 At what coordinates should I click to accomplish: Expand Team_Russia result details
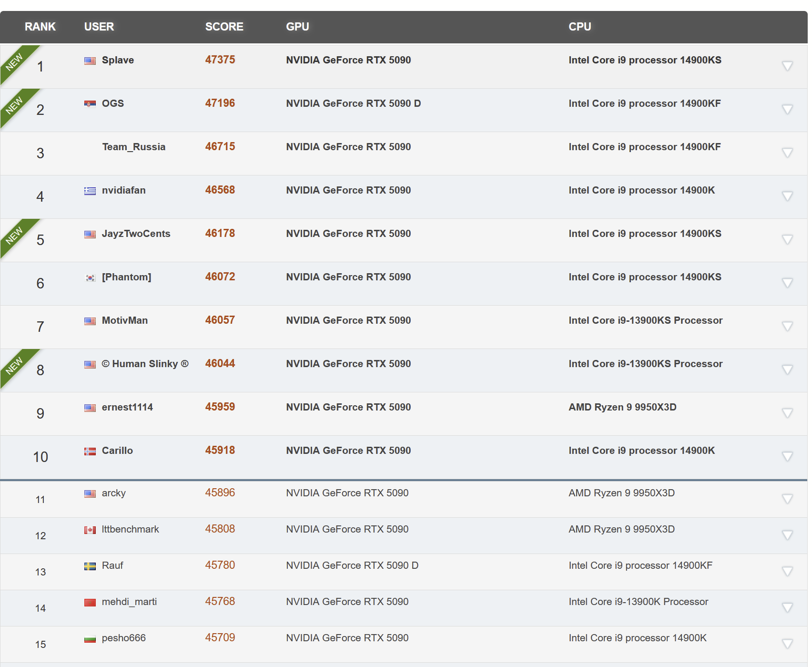[787, 153]
